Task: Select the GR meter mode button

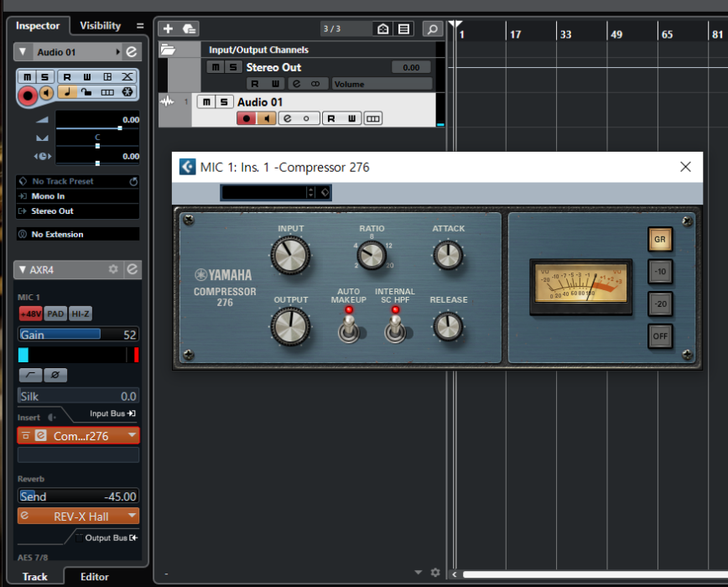Action: click(660, 240)
